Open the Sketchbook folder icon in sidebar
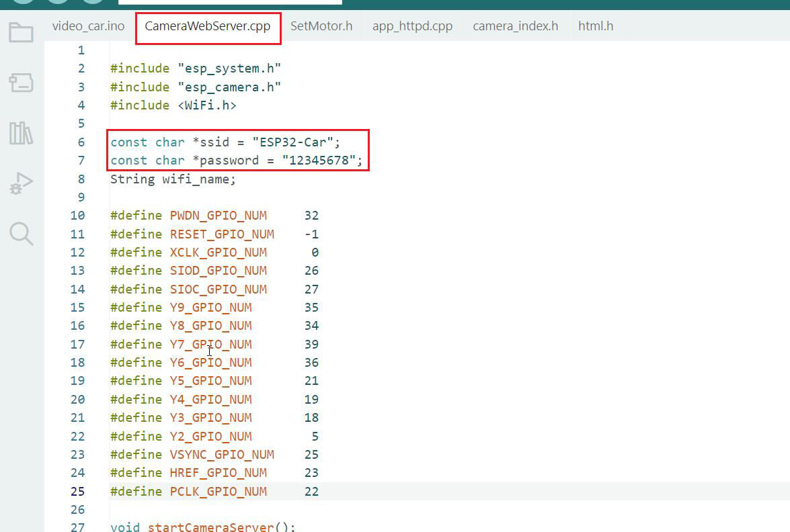790x532 pixels. 21,33
